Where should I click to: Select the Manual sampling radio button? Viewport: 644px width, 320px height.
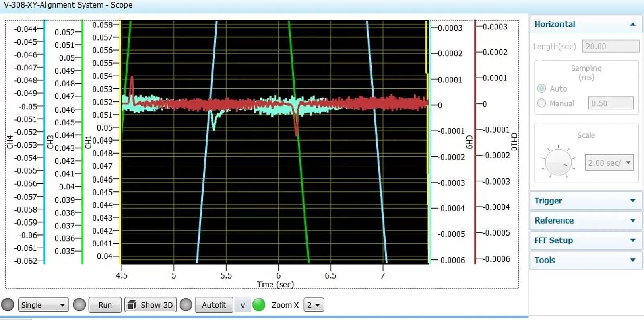click(541, 103)
